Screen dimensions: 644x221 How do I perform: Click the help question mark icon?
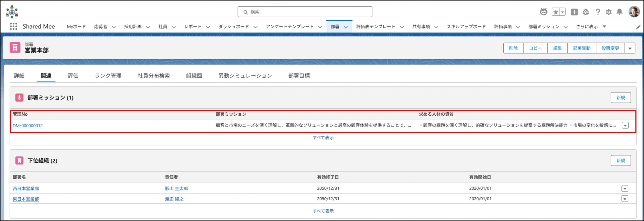click(598, 12)
